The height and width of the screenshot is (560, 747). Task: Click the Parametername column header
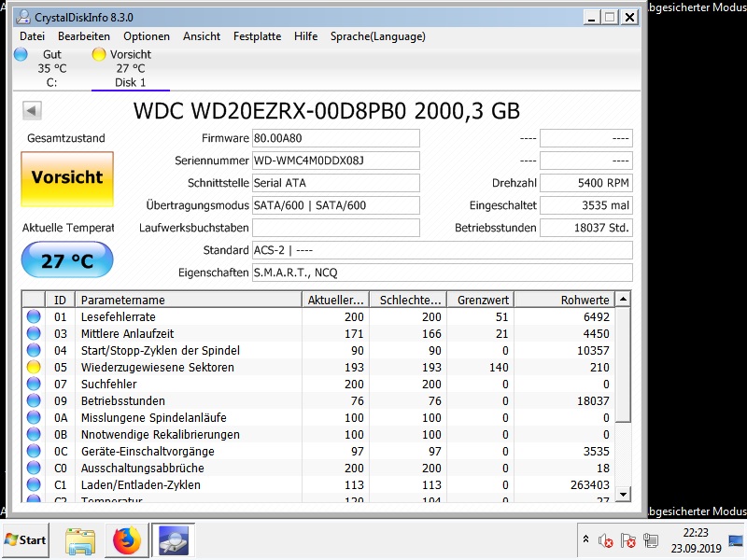189,300
